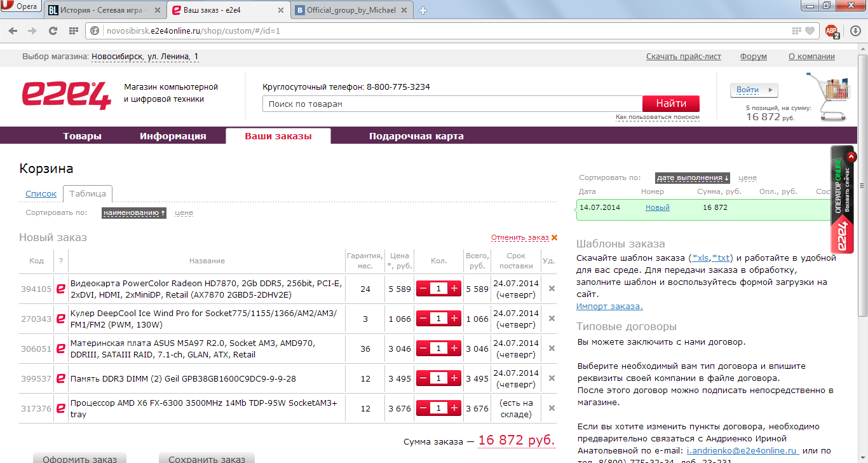Remove the ASUS M5A97 motherboard item
The image size is (868, 463).
[552, 349]
